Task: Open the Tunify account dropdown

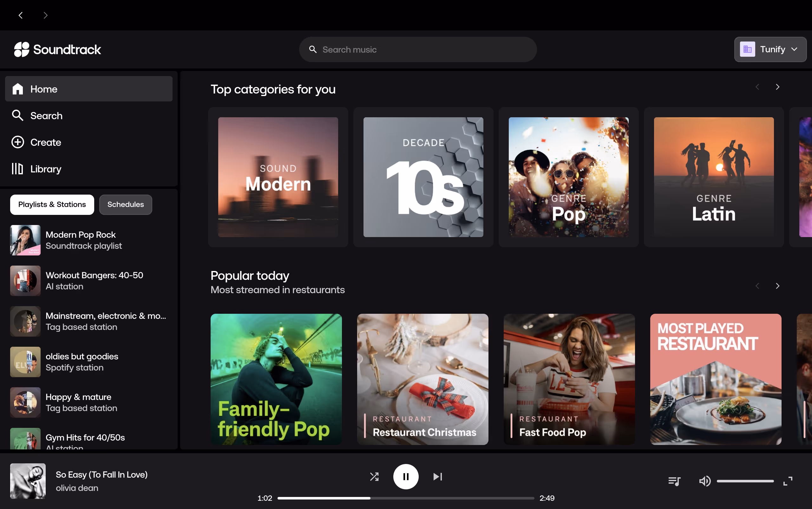Action: click(770, 49)
